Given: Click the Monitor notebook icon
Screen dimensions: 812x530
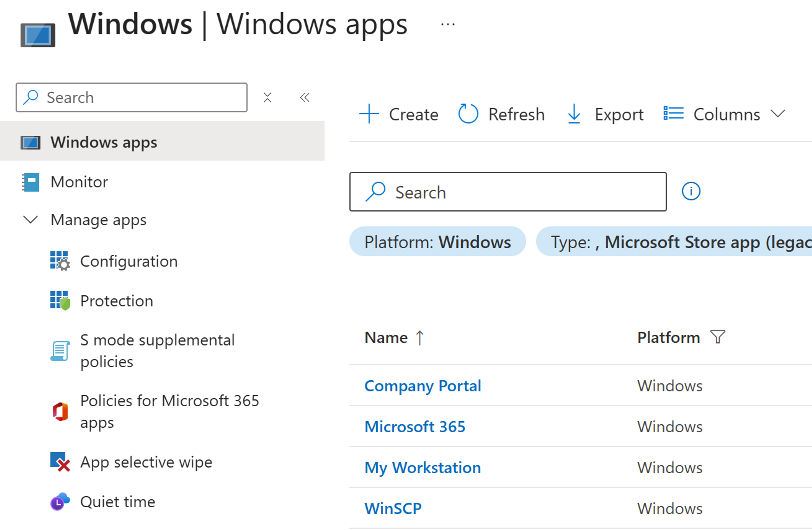Looking at the screenshot, I should [x=30, y=182].
